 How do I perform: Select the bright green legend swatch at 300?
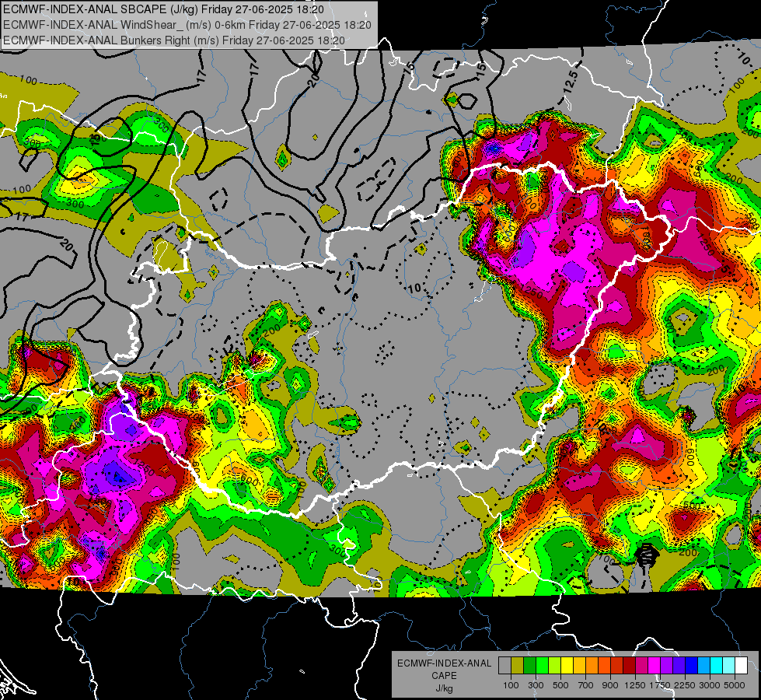(542, 666)
